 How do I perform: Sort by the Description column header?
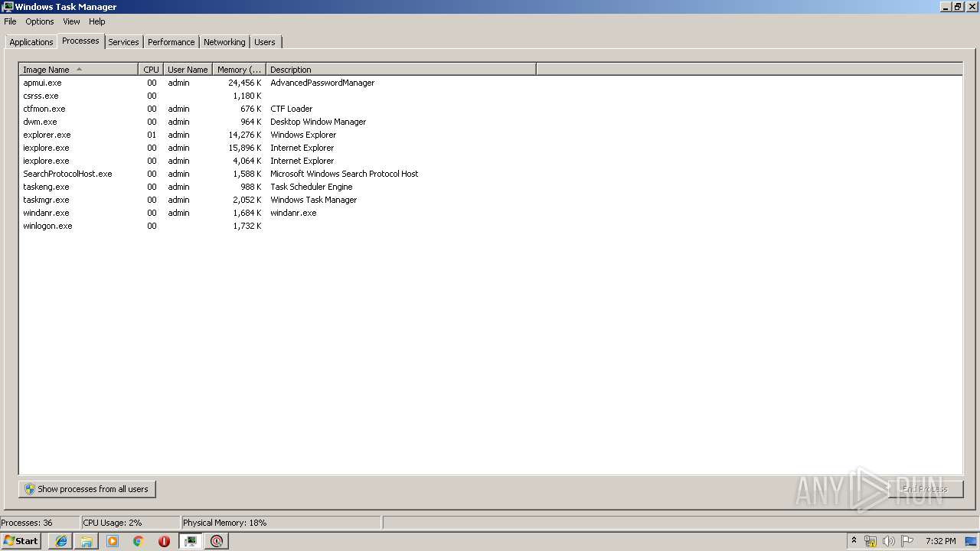point(400,70)
